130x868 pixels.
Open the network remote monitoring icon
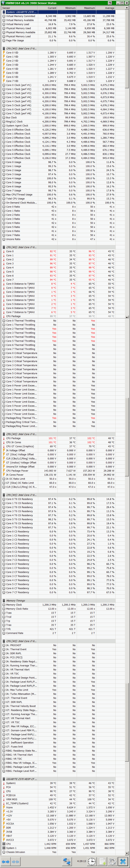(x=67, y=862)
